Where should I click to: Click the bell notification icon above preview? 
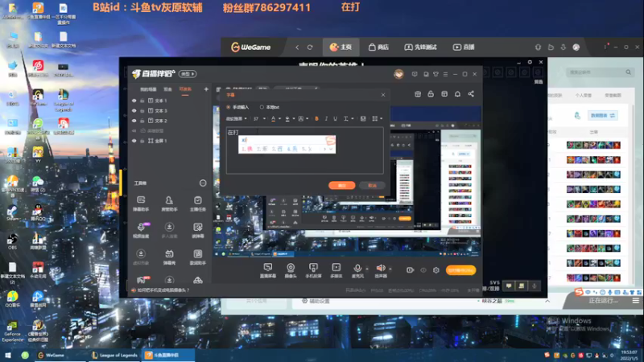(457, 94)
